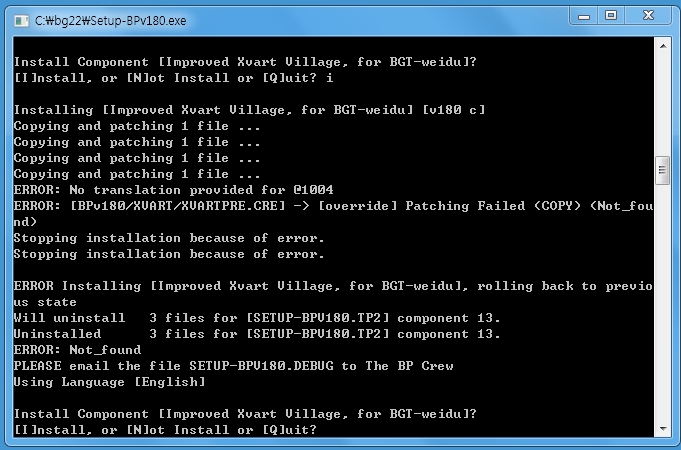Screen dimensions: 681x450
Task: Click the vertical scrollbar thumb
Action: point(663,170)
